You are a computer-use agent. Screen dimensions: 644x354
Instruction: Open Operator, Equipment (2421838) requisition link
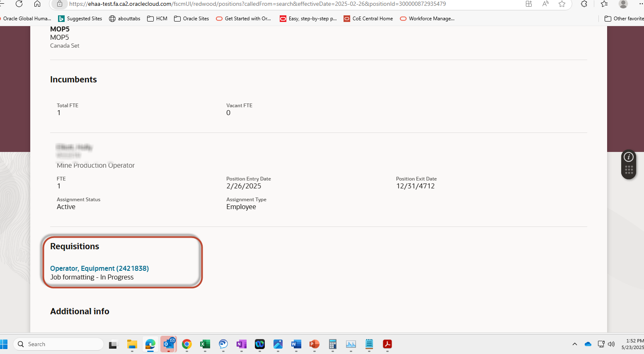(x=99, y=268)
